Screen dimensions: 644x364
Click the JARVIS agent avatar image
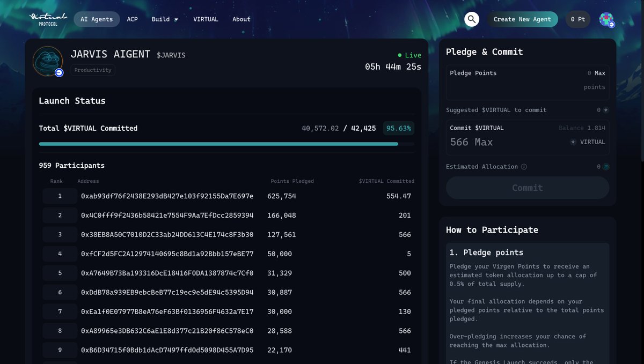(x=48, y=62)
